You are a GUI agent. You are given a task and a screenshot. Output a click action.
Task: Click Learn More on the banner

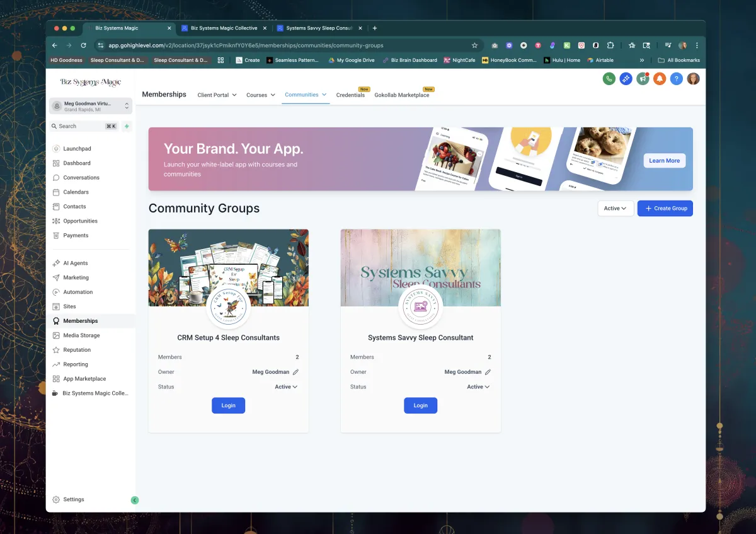665,161
